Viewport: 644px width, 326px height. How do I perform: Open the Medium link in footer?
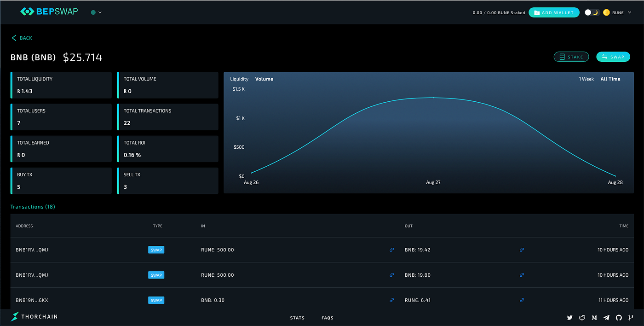(594, 318)
